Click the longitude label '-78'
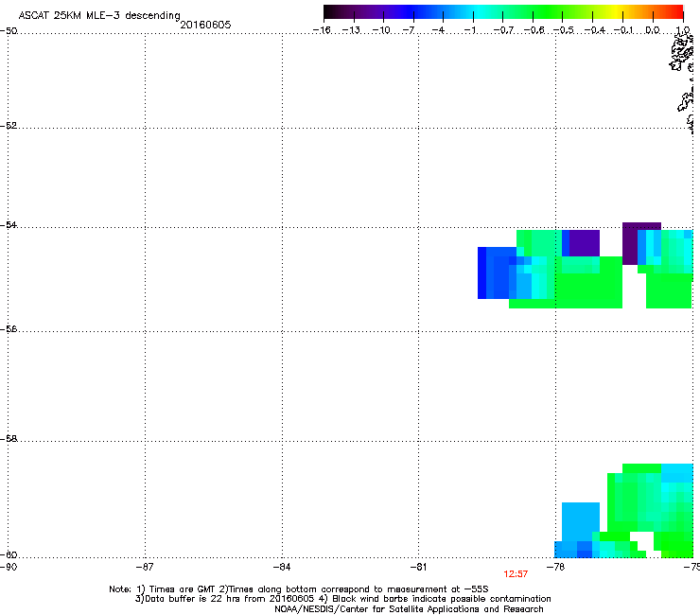 pyautogui.click(x=555, y=567)
